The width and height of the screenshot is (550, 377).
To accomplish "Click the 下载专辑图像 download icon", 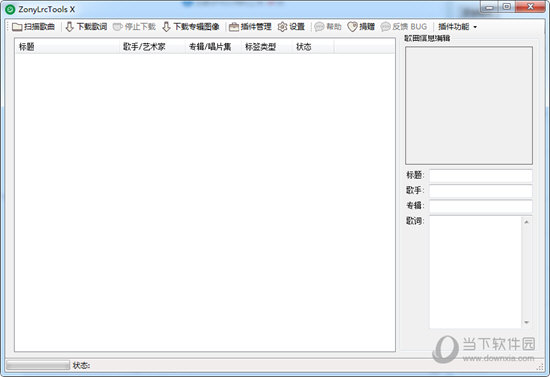I will [166, 27].
